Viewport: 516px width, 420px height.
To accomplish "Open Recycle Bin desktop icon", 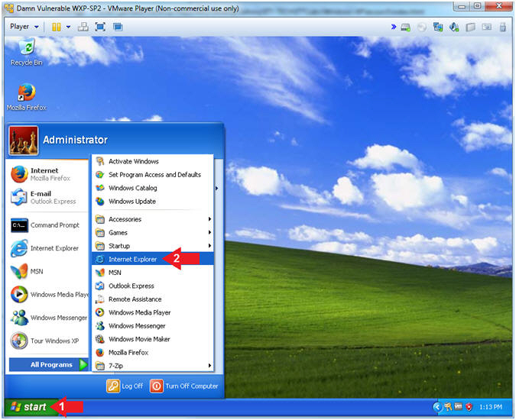I will [27, 52].
